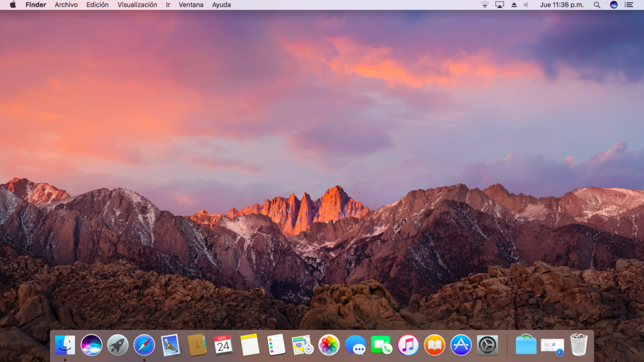Screen dimensions: 644x362
Task: Launch Launchpad rocket icon in Dock
Action: (x=118, y=345)
